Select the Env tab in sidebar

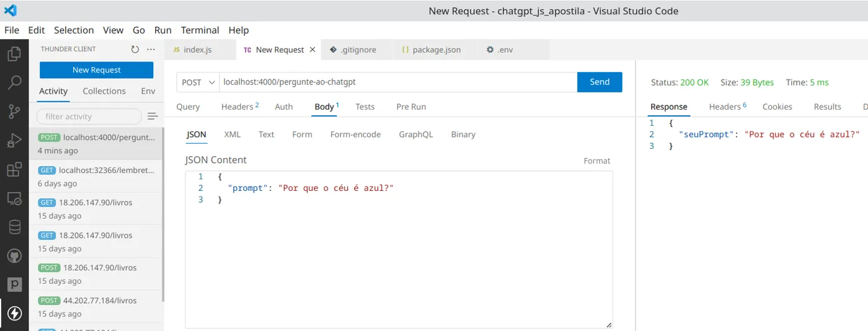tap(148, 91)
